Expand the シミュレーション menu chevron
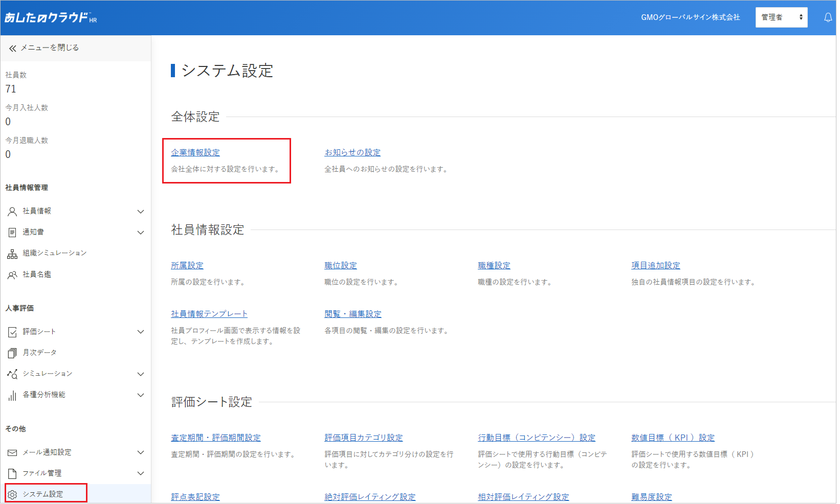The image size is (840, 504). tap(141, 374)
